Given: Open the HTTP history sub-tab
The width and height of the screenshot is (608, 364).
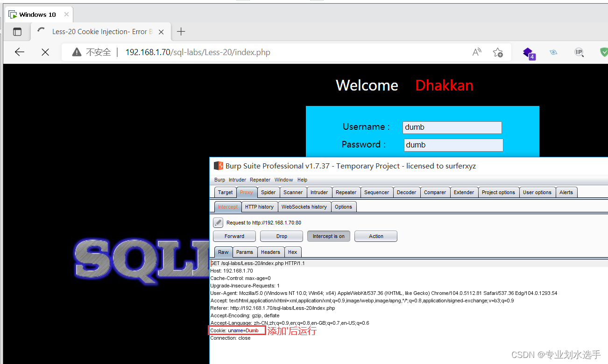Looking at the screenshot, I should (x=259, y=207).
